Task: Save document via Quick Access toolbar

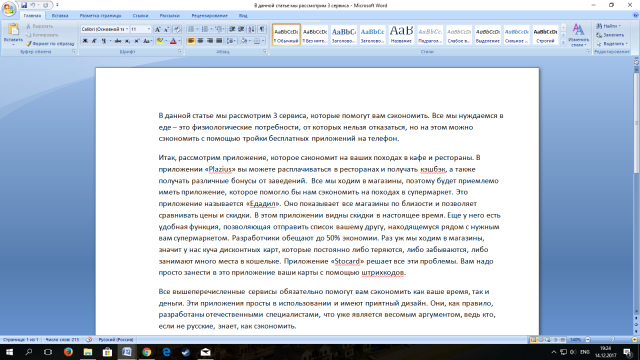Action: [24, 5]
